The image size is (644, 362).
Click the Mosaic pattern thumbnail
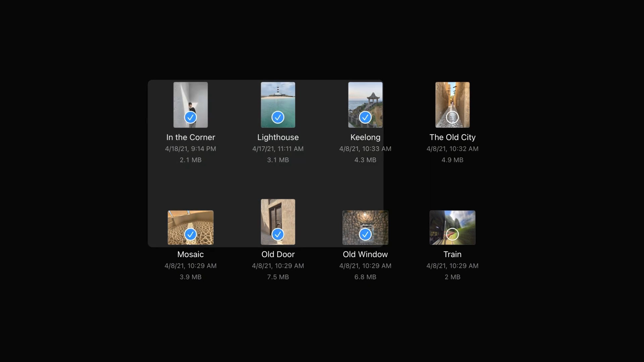click(191, 220)
